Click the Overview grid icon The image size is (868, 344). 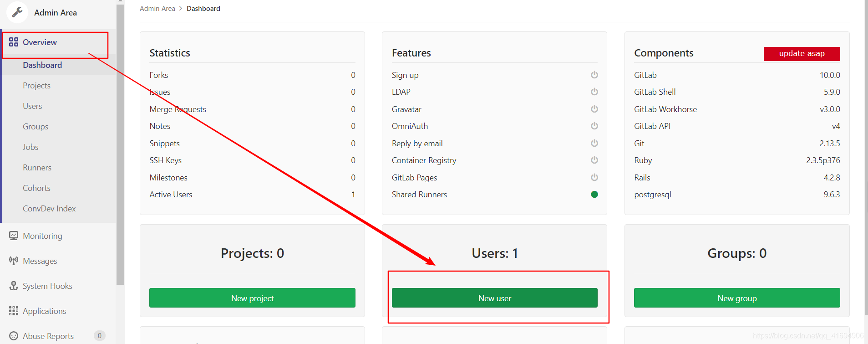pos(14,42)
